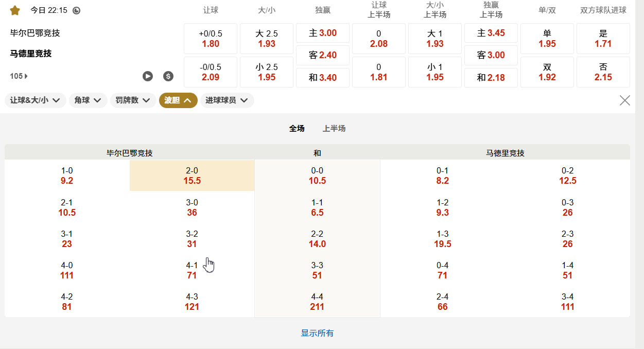Open the live stream play icon
Image resolution: width=644 pixels, height=349 pixels.
click(x=148, y=76)
